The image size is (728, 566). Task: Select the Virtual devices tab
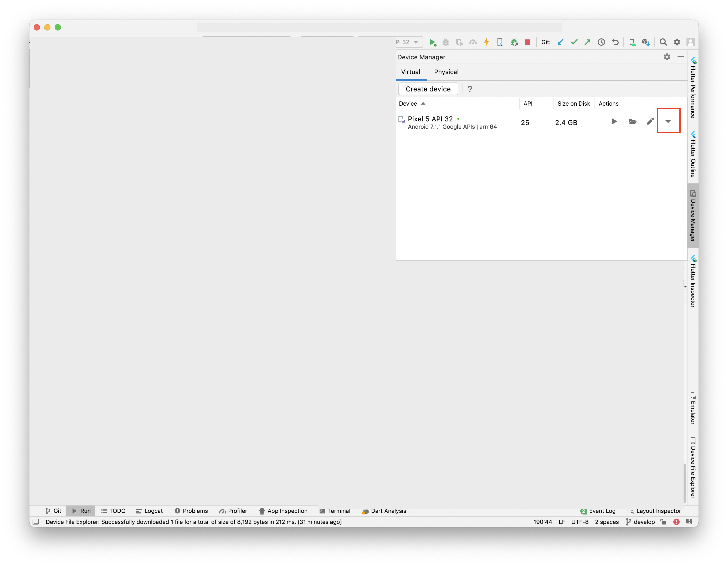click(411, 72)
